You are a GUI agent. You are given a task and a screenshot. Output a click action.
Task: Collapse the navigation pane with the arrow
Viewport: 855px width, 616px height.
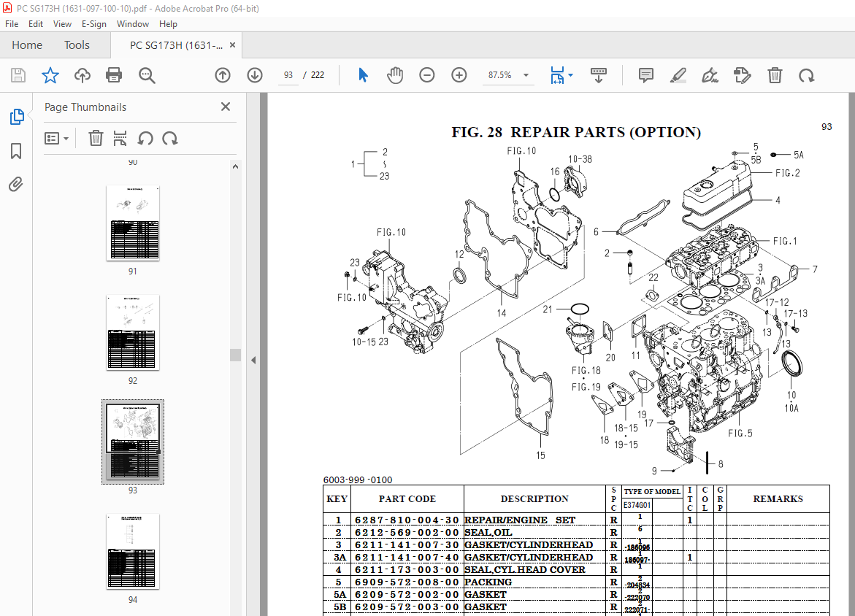(x=253, y=361)
